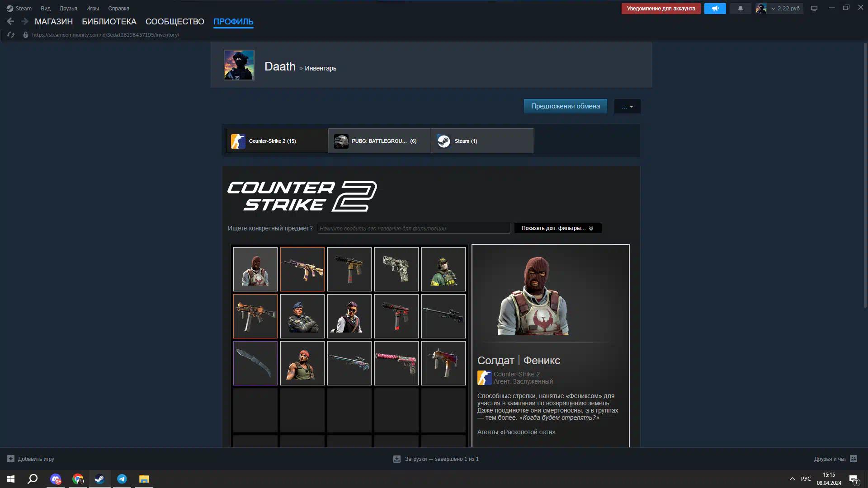Click the Counter-Strike 2 logo banner
The width and height of the screenshot is (868, 488).
[302, 196]
